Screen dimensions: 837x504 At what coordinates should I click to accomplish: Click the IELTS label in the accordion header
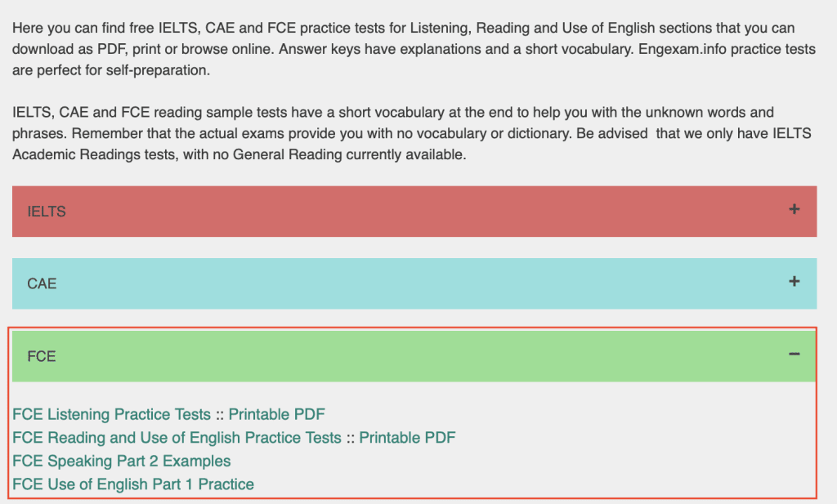click(x=47, y=212)
